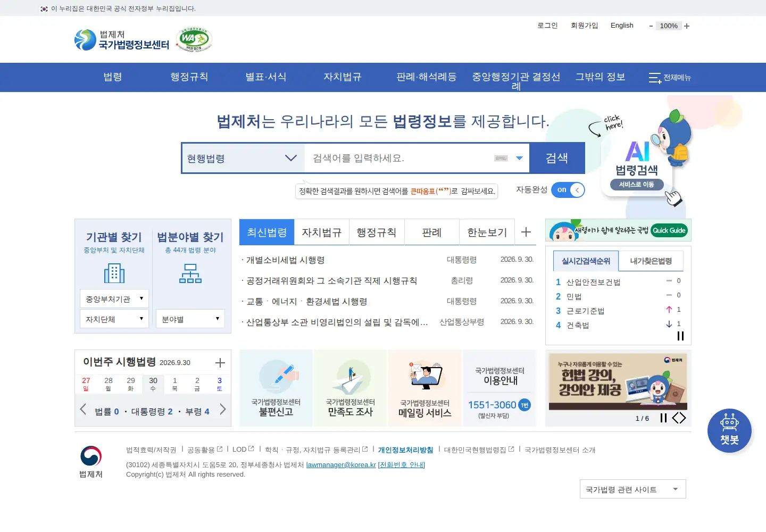Image resolution: width=766 pixels, height=532 pixels.
Task: Click 로그인 link
Action: tap(547, 26)
